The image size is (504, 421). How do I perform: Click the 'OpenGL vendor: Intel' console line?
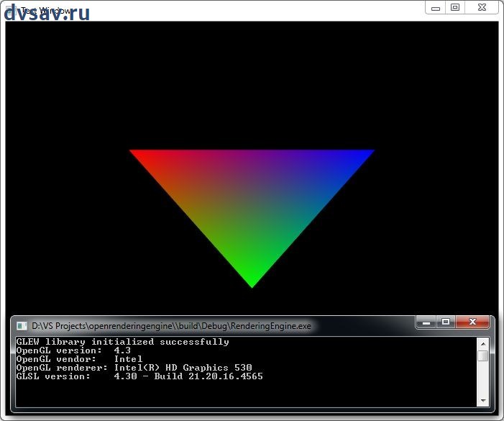point(79,359)
